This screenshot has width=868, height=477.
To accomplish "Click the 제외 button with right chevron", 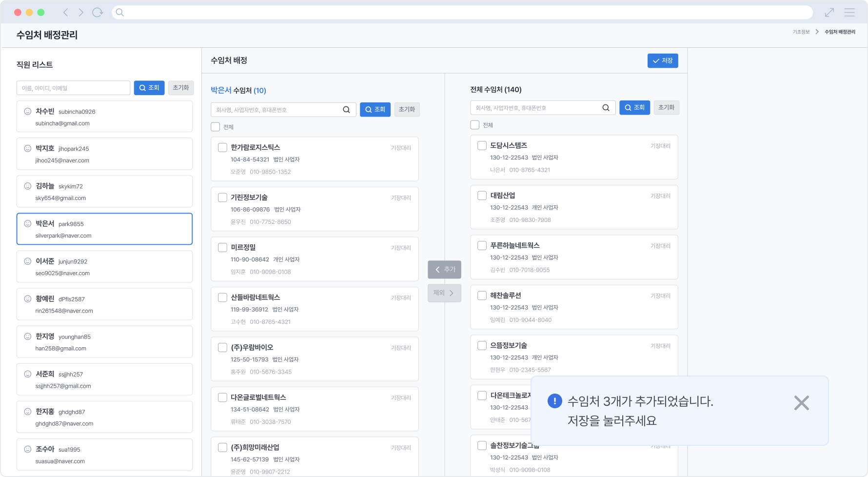I will click(444, 293).
